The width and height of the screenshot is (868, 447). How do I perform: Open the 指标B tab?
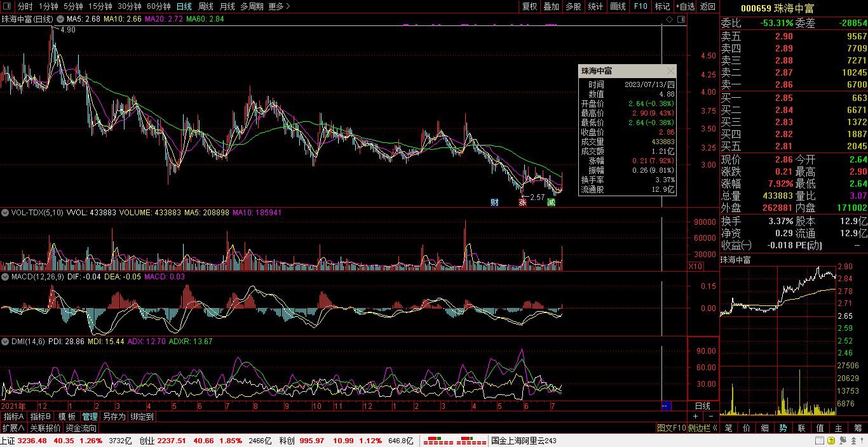click(x=40, y=417)
